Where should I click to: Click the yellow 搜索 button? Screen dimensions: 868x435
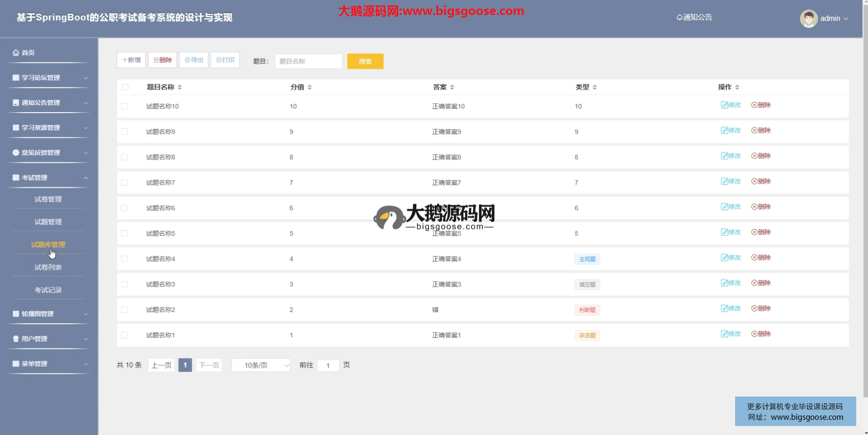point(365,61)
